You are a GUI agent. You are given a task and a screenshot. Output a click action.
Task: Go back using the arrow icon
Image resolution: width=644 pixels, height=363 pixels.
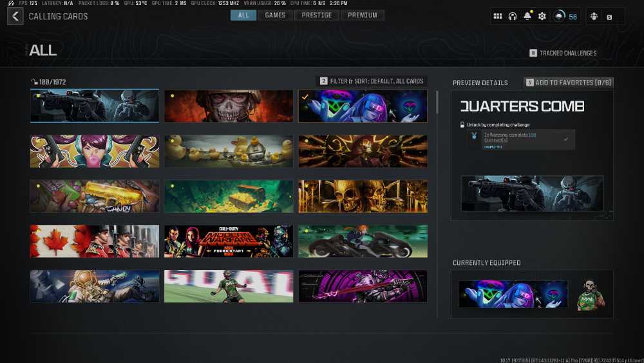(15, 17)
